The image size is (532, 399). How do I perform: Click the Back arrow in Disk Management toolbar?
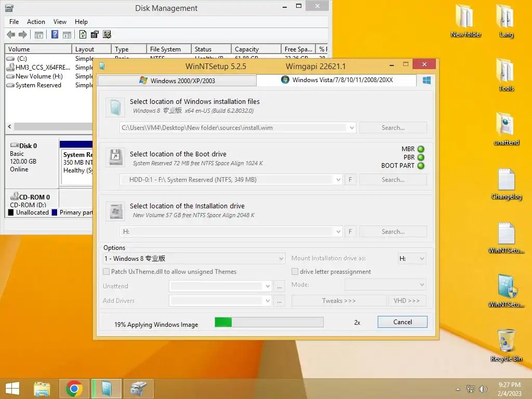(11, 34)
